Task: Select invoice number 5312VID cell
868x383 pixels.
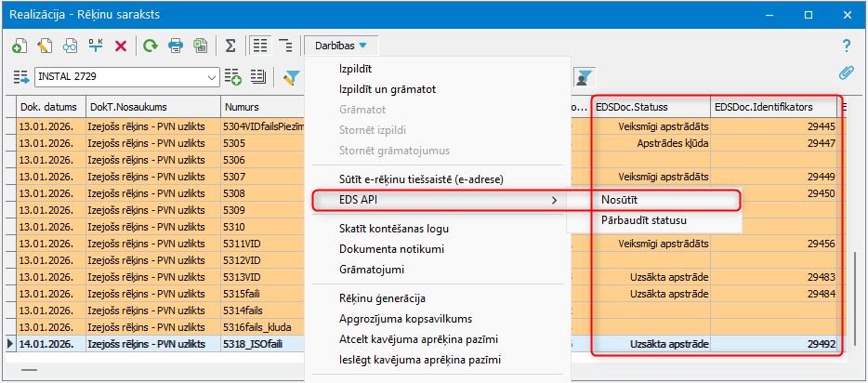Action: 262,260
